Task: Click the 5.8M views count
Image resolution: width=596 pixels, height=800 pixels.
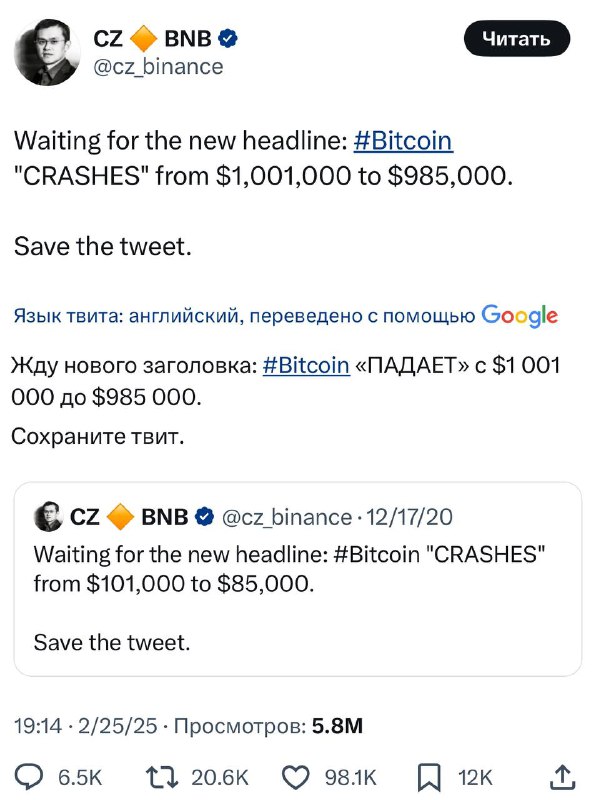Action: [337, 726]
